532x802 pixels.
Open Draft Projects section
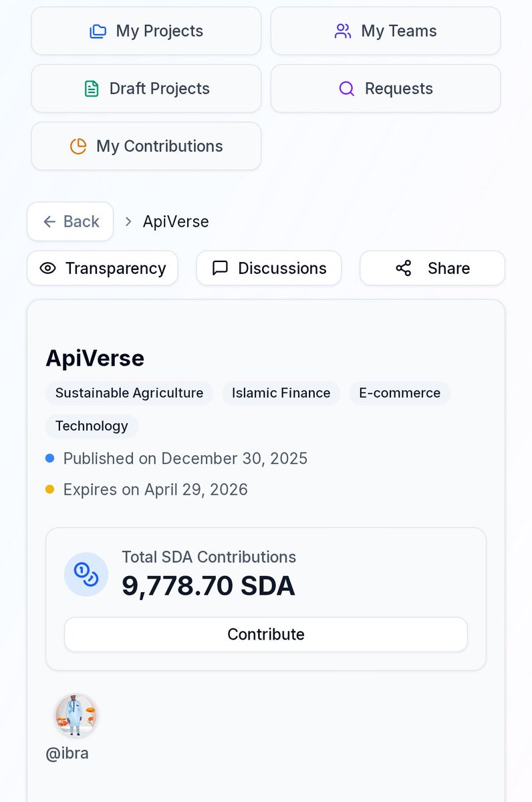point(146,88)
